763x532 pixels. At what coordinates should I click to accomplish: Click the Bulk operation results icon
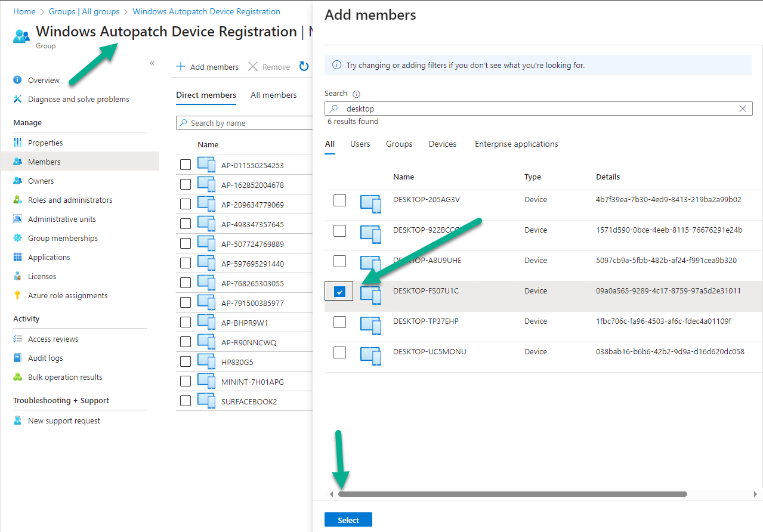(17, 377)
